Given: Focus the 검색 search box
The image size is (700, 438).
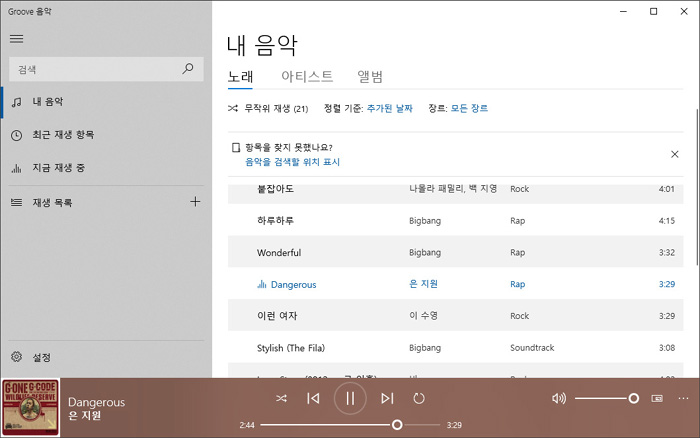Looking at the screenshot, I should 106,69.
